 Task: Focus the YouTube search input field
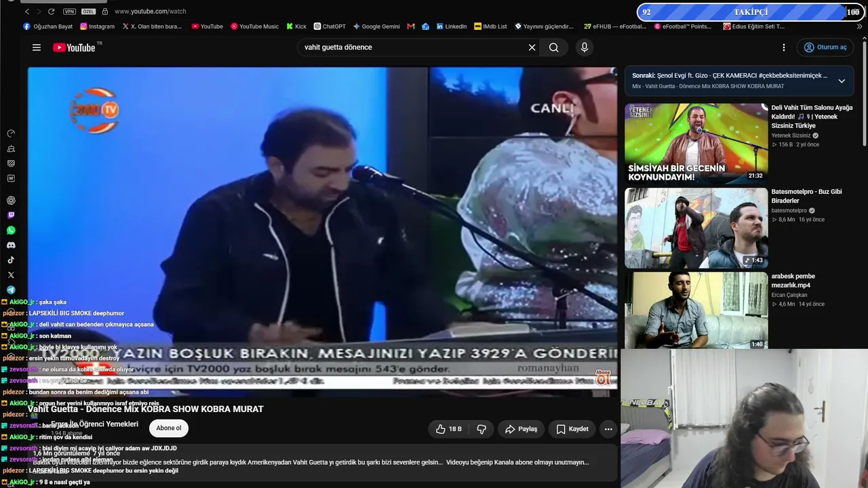coord(414,47)
